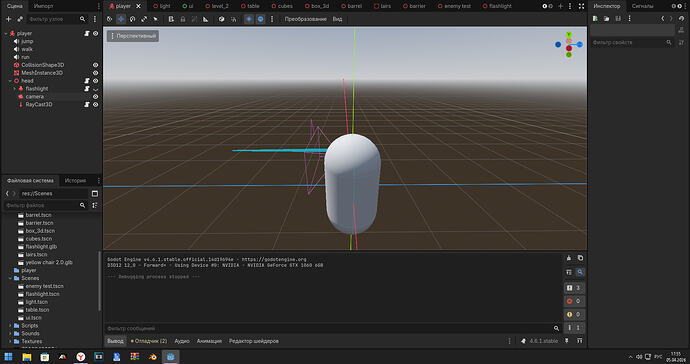Toggle the file system split view icon

95,194
